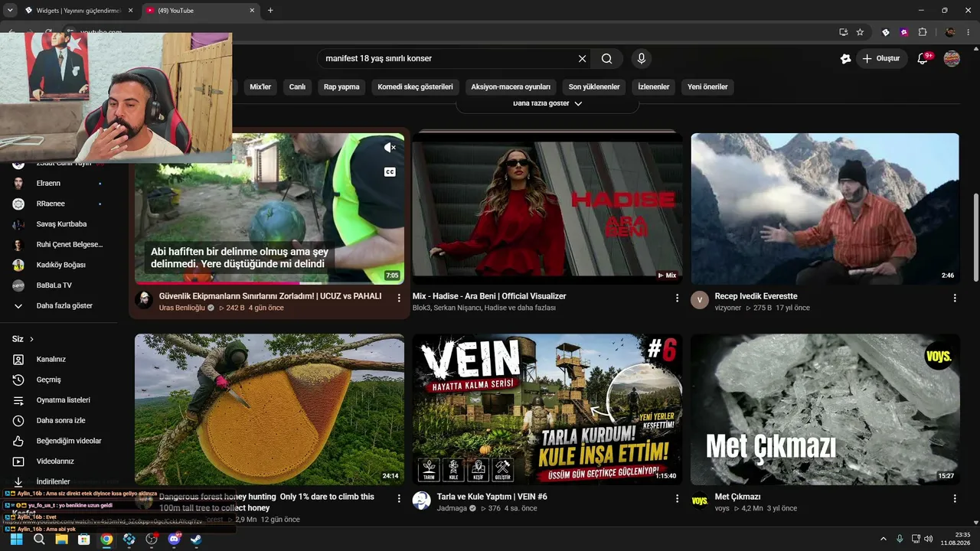
Task: Open more options for Met Çıkmazı video
Action: pos(955,498)
